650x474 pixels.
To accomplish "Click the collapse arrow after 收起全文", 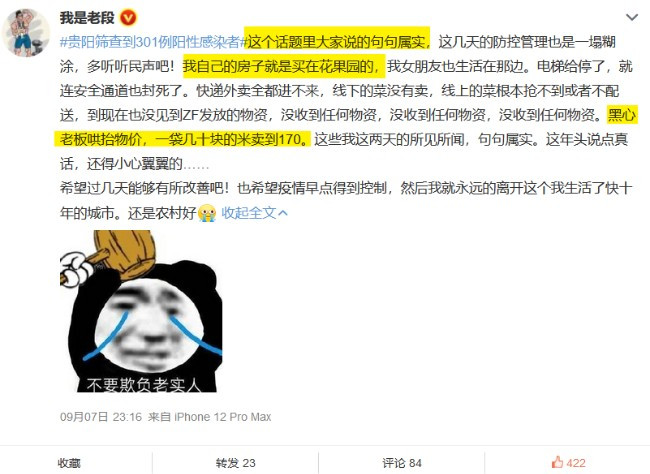I will [283, 213].
